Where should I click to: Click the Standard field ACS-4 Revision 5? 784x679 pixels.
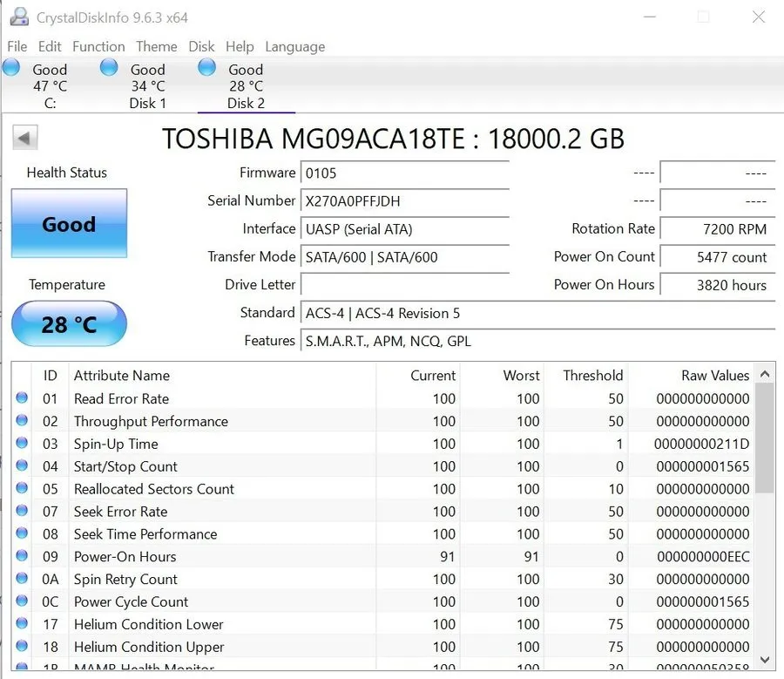pos(537,313)
